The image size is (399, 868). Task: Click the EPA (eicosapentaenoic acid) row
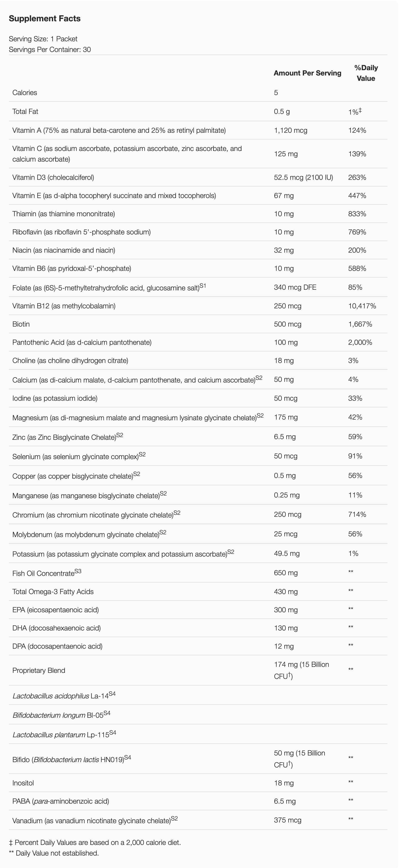point(56,610)
